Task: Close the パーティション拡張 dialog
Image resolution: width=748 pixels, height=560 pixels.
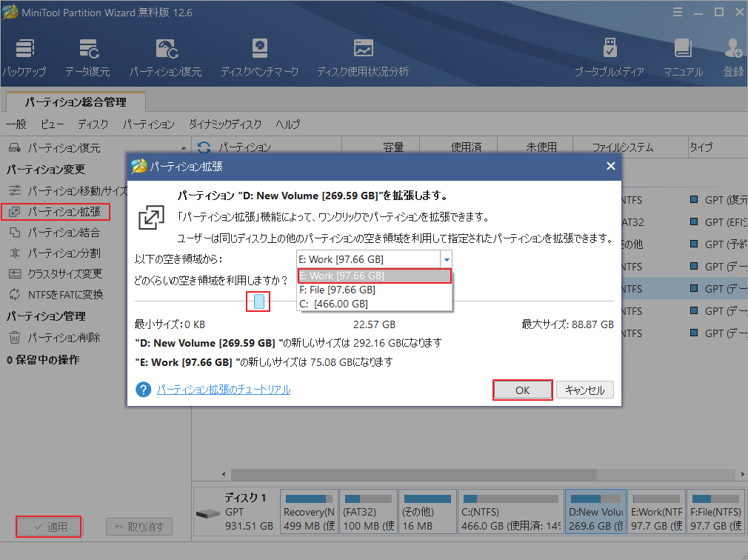Action: [x=610, y=166]
